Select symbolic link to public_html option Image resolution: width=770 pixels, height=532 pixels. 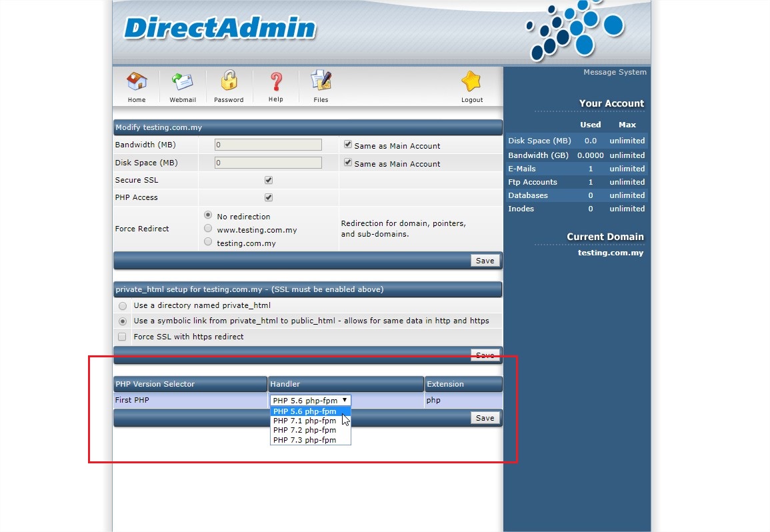(123, 321)
